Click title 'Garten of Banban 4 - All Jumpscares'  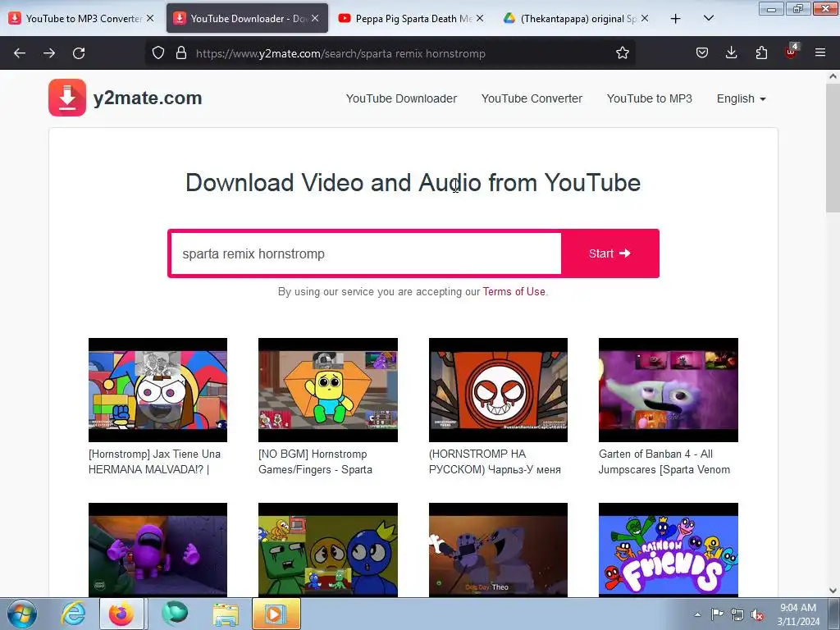(x=664, y=462)
